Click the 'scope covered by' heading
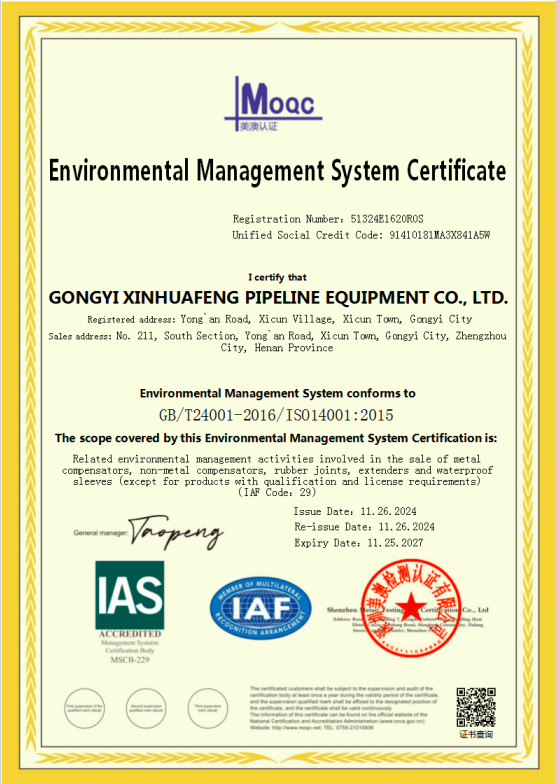 pyautogui.click(x=276, y=438)
